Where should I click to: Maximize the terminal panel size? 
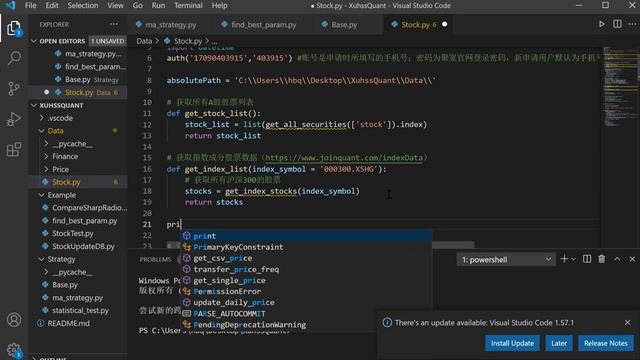pyautogui.click(x=617, y=259)
